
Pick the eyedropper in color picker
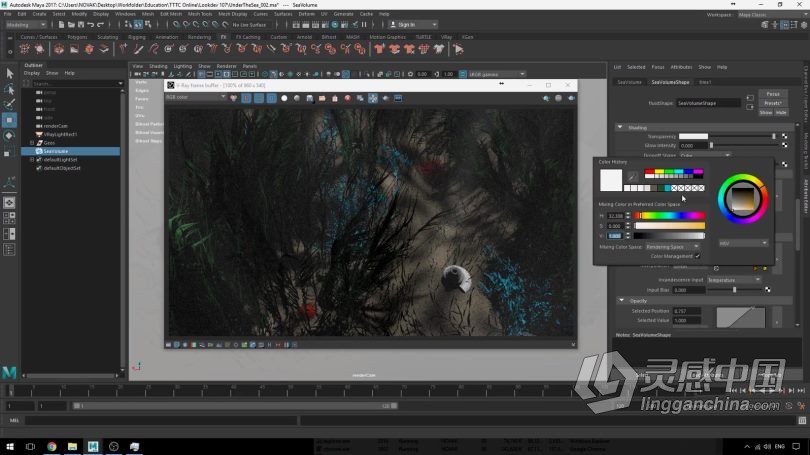click(x=632, y=177)
